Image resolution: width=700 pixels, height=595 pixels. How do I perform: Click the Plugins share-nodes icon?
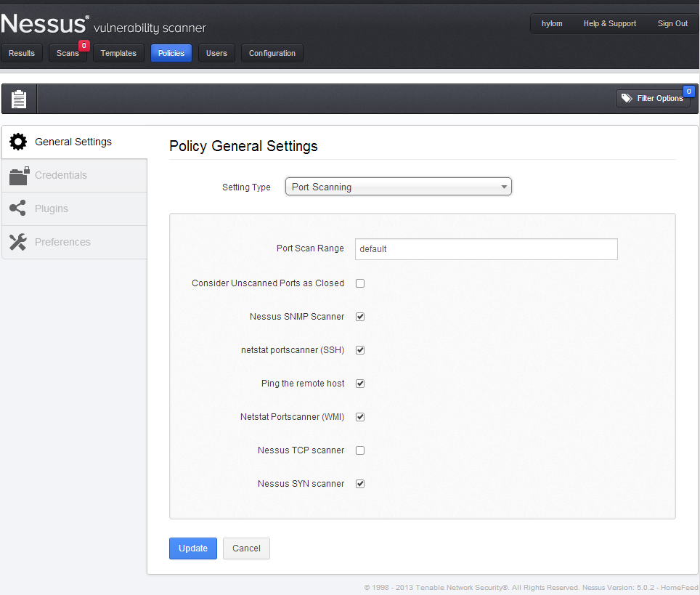point(18,209)
